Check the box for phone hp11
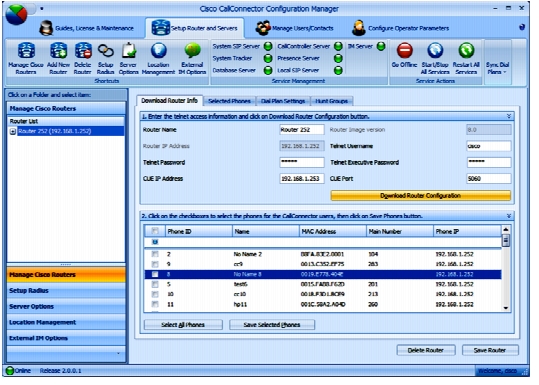539x385 pixels. (x=155, y=304)
